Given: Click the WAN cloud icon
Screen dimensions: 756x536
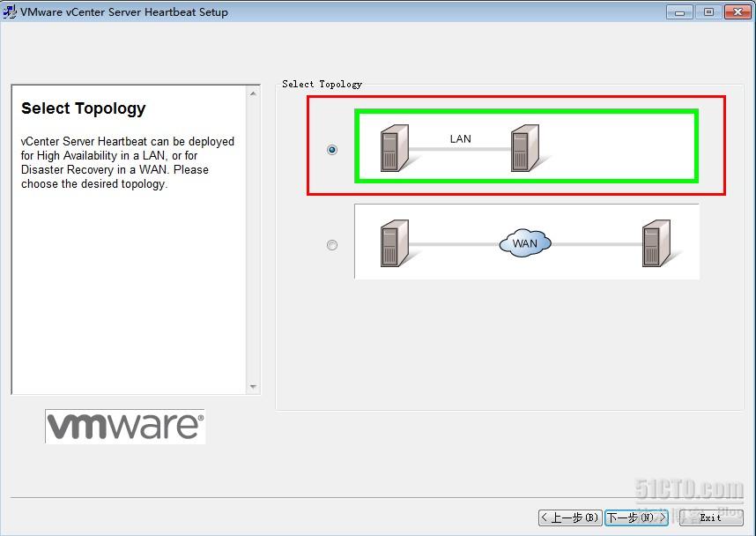Looking at the screenshot, I should [x=525, y=242].
